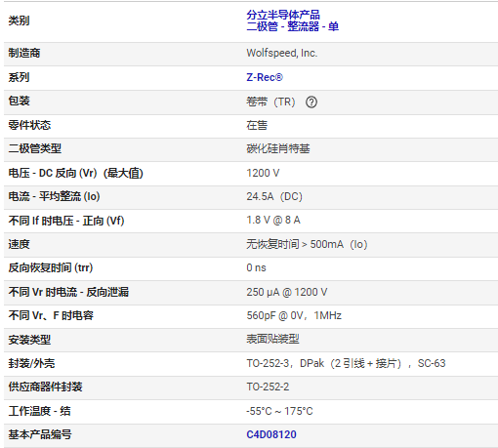This screenshot has height=448, width=498.
Task: Click the 卷带 (TR) packaging value
Action: tap(270, 102)
